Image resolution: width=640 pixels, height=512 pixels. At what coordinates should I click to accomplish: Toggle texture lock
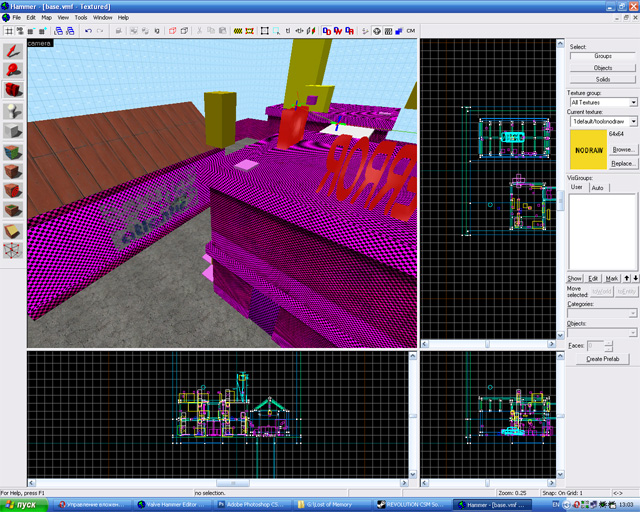click(x=288, y=31)
